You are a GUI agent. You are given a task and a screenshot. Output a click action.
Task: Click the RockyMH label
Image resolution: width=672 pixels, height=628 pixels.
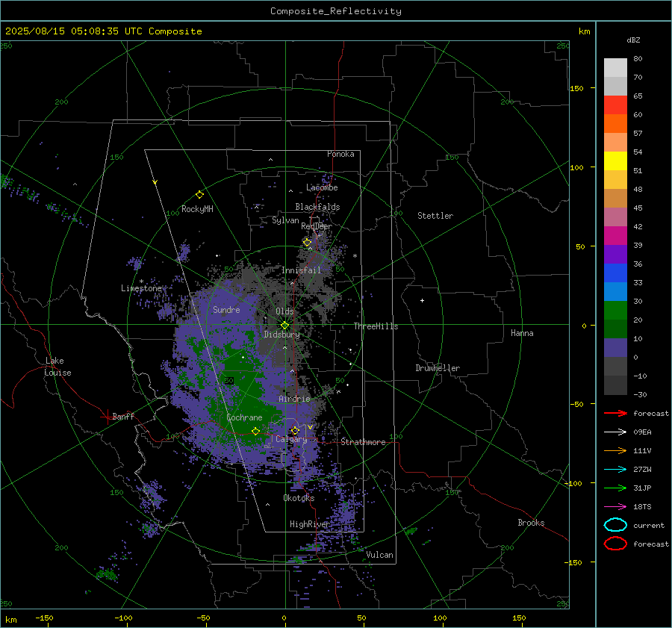[197, 209]
